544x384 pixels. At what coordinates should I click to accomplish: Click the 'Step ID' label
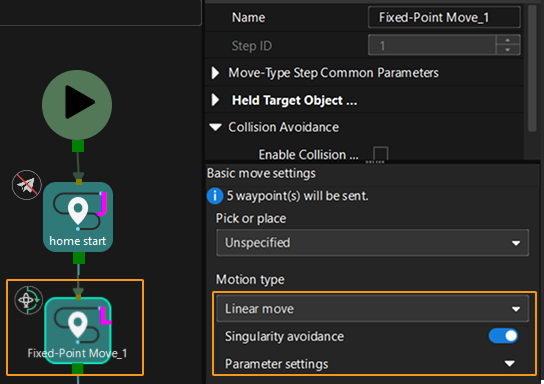pos(252,46)
